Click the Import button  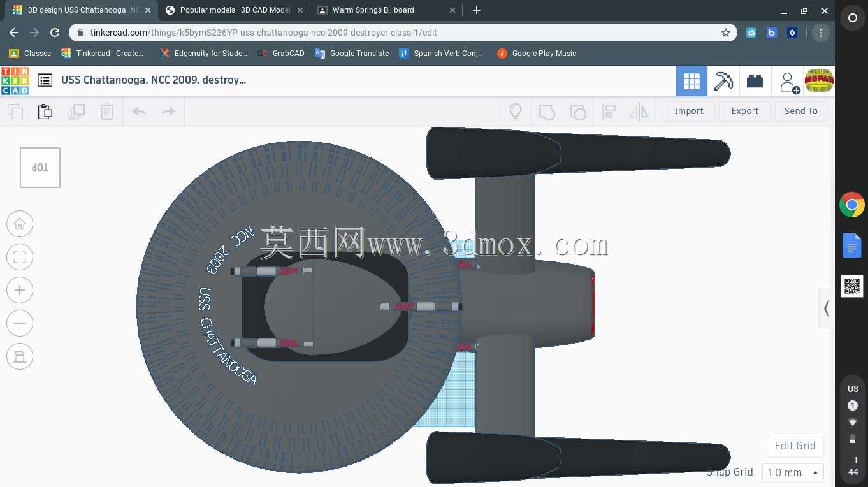point(689,111)
